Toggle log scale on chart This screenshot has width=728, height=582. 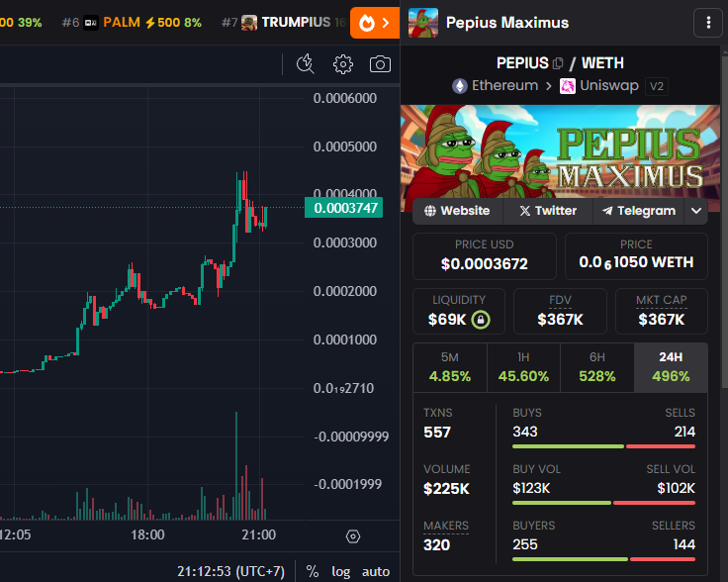point(340,571)
